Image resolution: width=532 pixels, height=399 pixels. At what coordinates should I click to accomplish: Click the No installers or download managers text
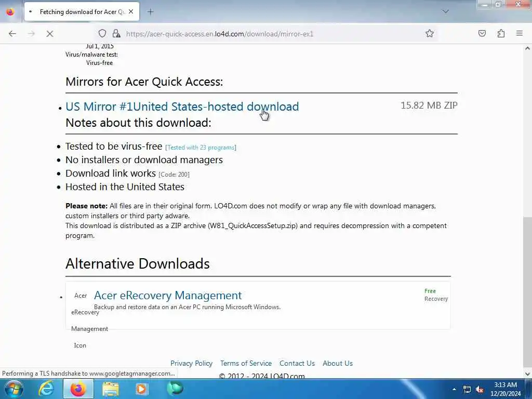pos(144,160)
